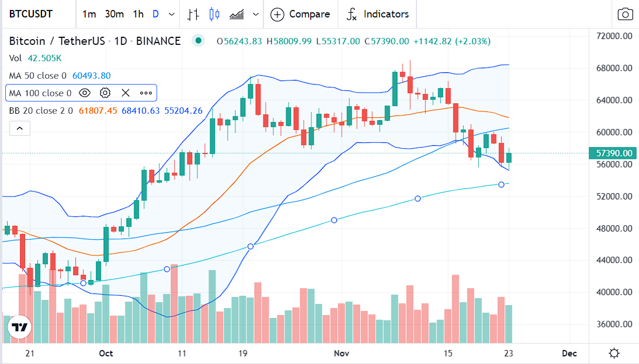639x364 pixels.
Task: Switch to the 1h timeframe
Action: (138, 14)
